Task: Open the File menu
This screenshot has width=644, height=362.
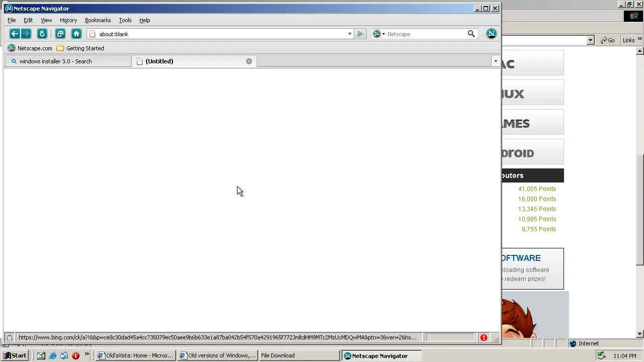Action: pyautogui.click(x=12, y=20)
